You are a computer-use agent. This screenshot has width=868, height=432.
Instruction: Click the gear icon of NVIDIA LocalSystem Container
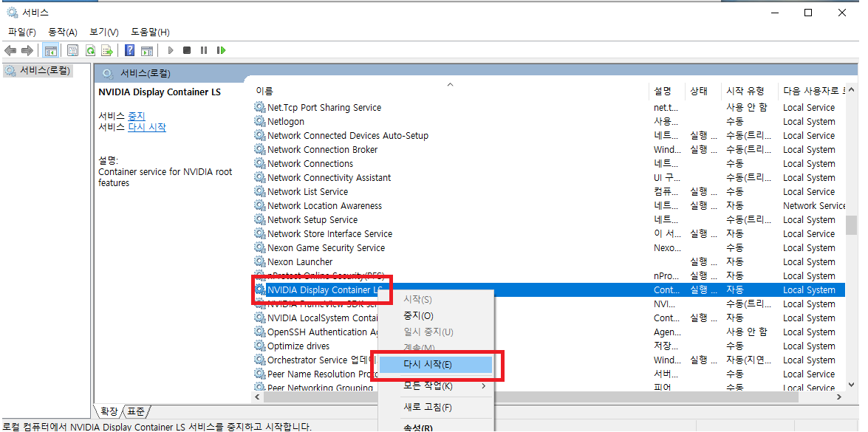tap(259, 318)
